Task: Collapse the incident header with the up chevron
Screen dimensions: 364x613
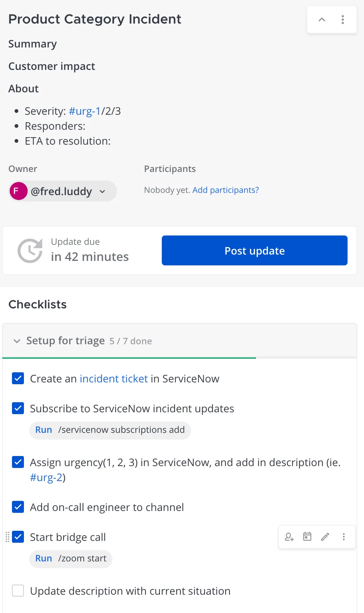Action: [x=322, y=20]
